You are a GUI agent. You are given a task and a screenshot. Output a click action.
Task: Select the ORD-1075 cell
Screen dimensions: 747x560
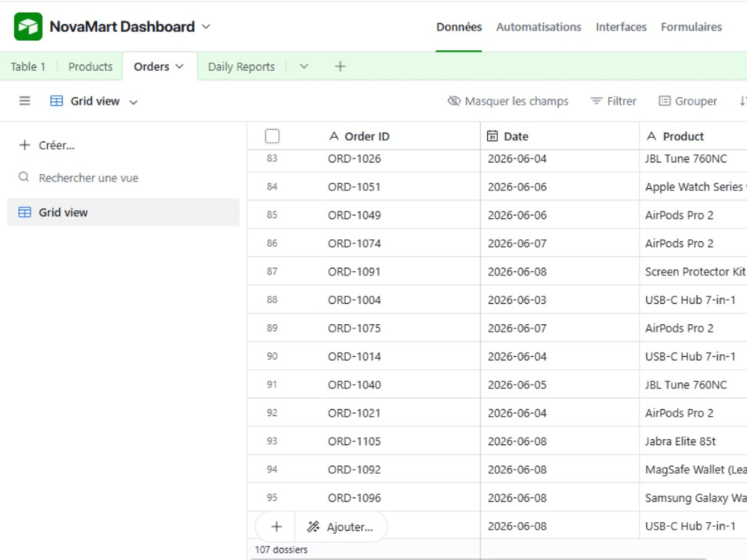(x=401, y=328)
